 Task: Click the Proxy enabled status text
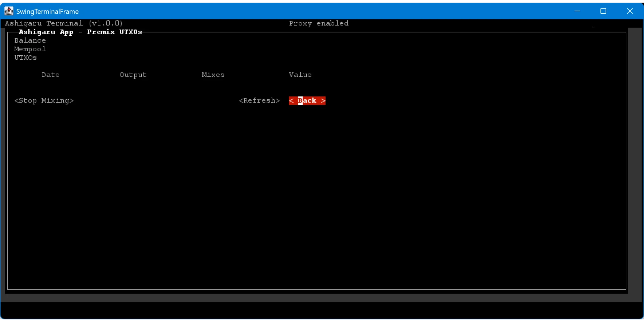pos(318,23)
